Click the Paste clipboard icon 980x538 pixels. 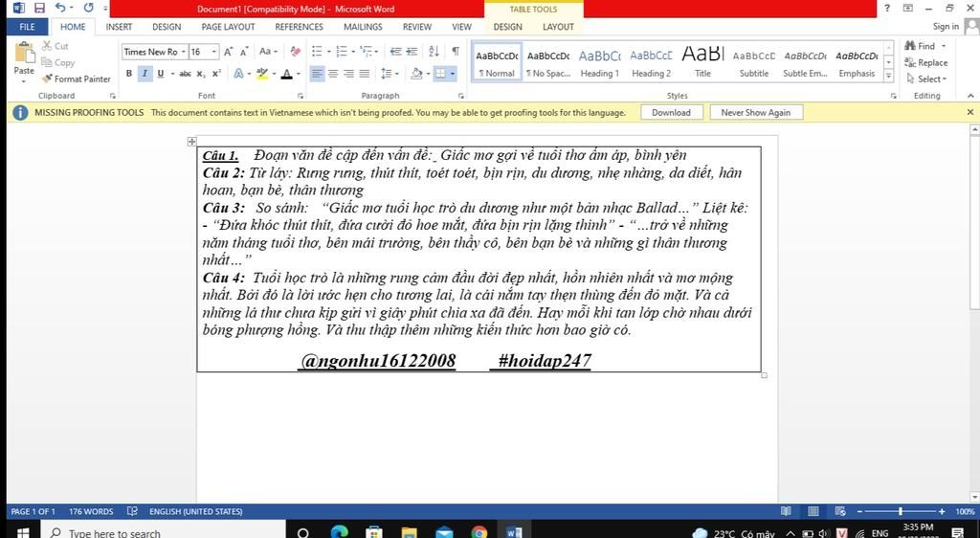click(24, 53)
